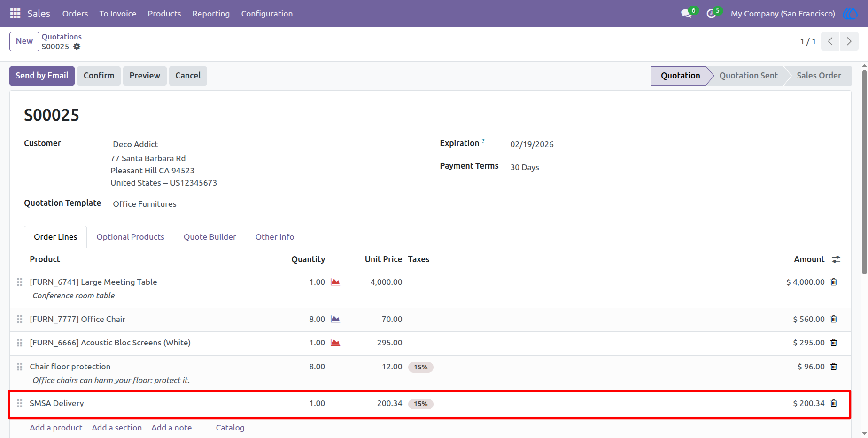
Task: Click Add a note link
Action: 171,428
